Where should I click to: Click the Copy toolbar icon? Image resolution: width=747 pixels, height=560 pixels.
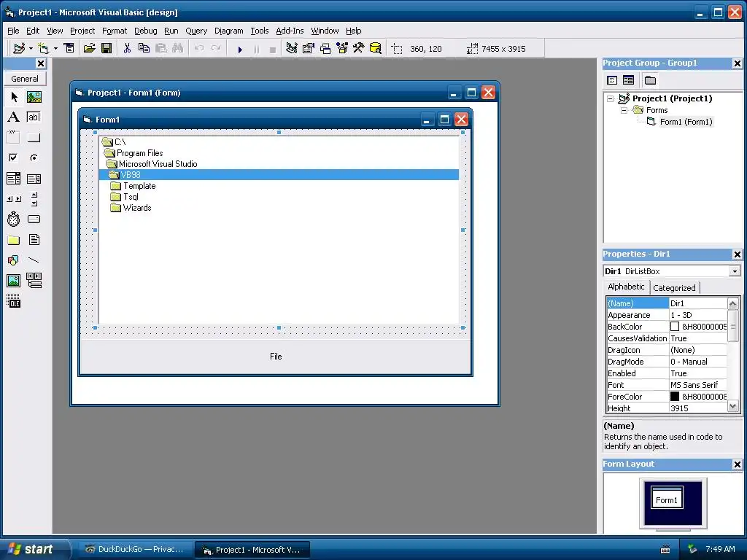pyautogui.click(x=144, y=49)
